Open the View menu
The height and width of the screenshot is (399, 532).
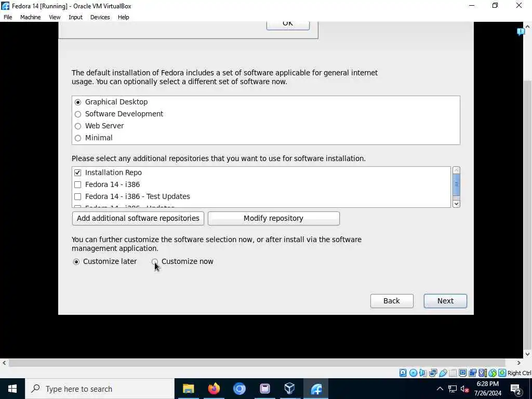55,17
